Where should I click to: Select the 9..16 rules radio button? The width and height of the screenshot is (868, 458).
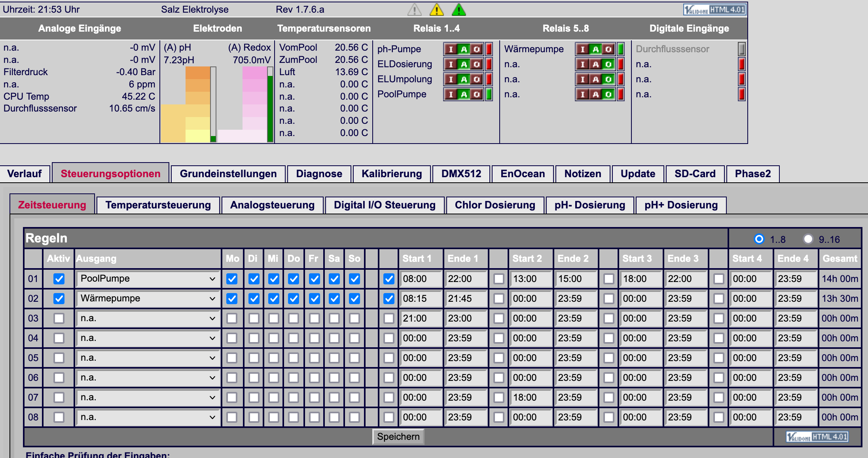pos(808,239)
